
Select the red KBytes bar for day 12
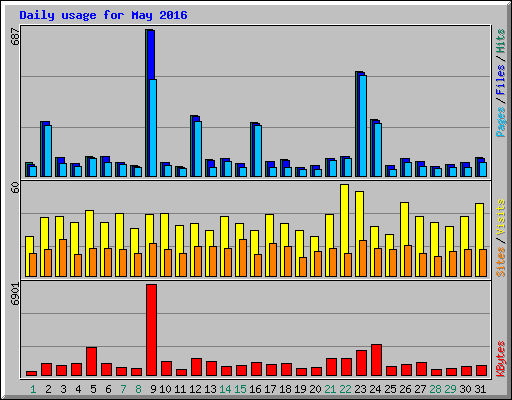point(196,367)
